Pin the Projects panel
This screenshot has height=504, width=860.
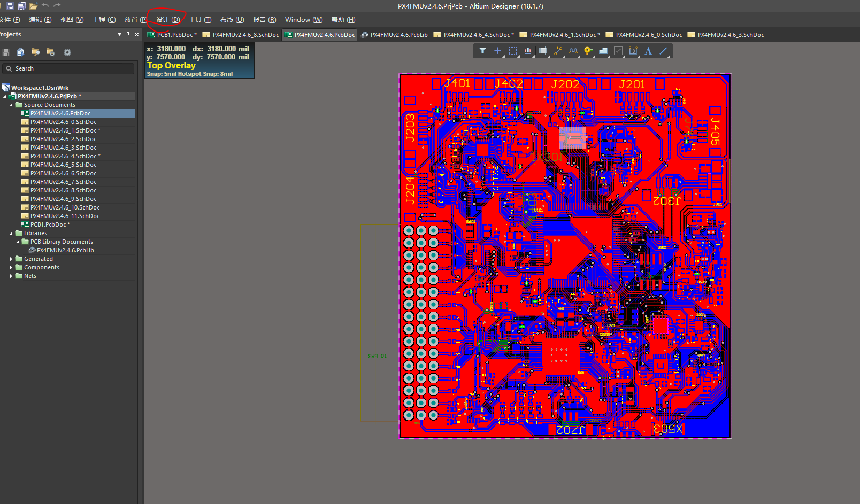coord(128,34)
